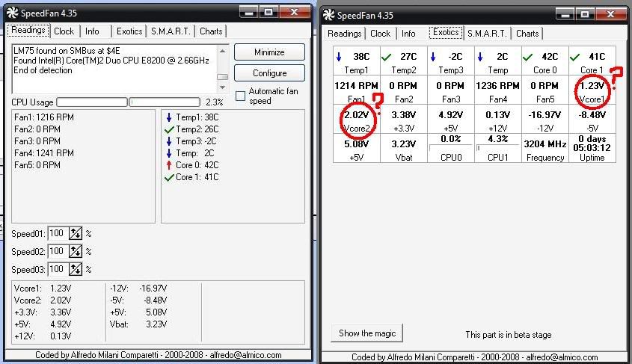Adjust Speed03 spinner arrows
This screenshot has width=632, height=364.
click(x=76, y=269)
